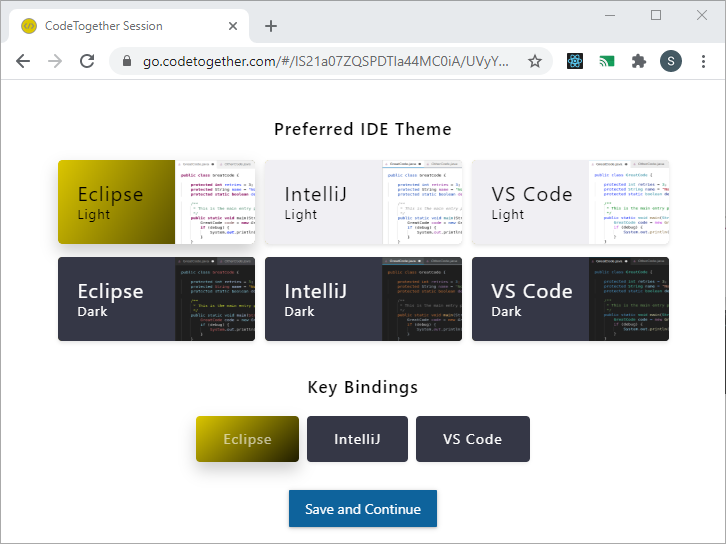Click the CodeTogether tab favicon

pyautogui.click(x=29, y=26)
